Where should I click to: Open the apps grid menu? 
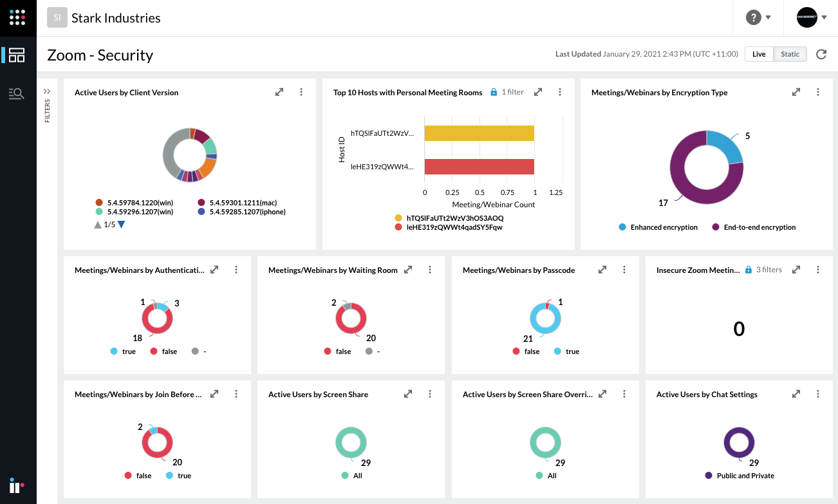tap(17, 17)
